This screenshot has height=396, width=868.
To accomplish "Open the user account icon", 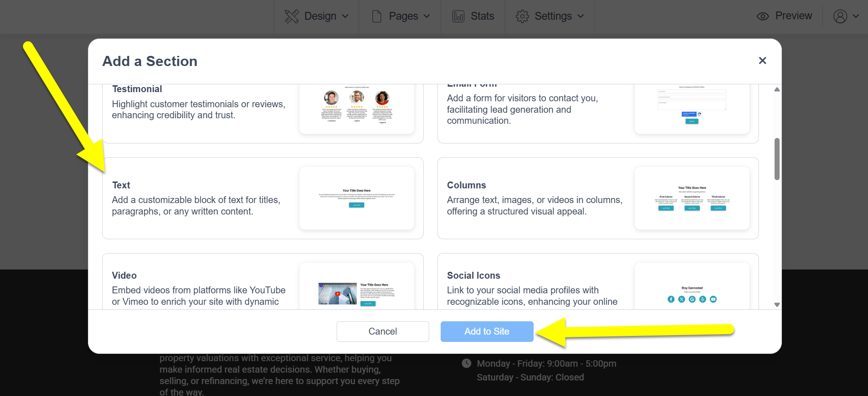I will coord(840,16).
